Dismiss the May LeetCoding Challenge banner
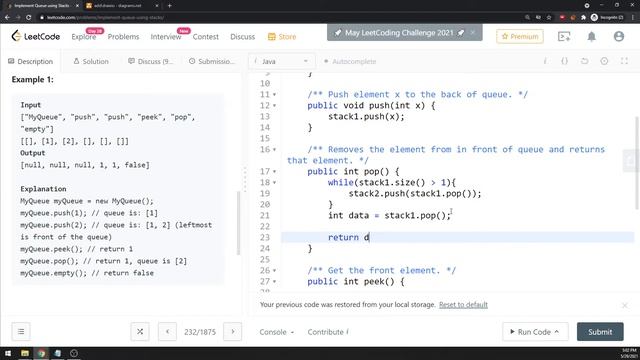640x360 pixels. [473, 32]
